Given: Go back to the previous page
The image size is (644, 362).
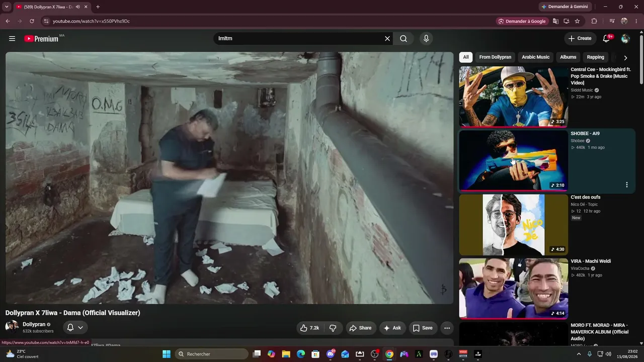Looking at the screenshot, I should (x=8, y=21).
